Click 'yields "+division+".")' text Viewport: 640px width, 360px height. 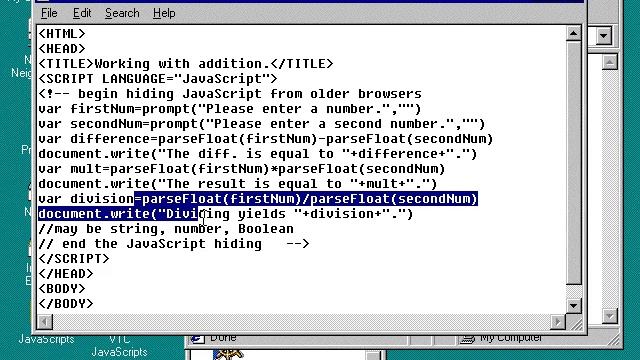pos(325,214)
